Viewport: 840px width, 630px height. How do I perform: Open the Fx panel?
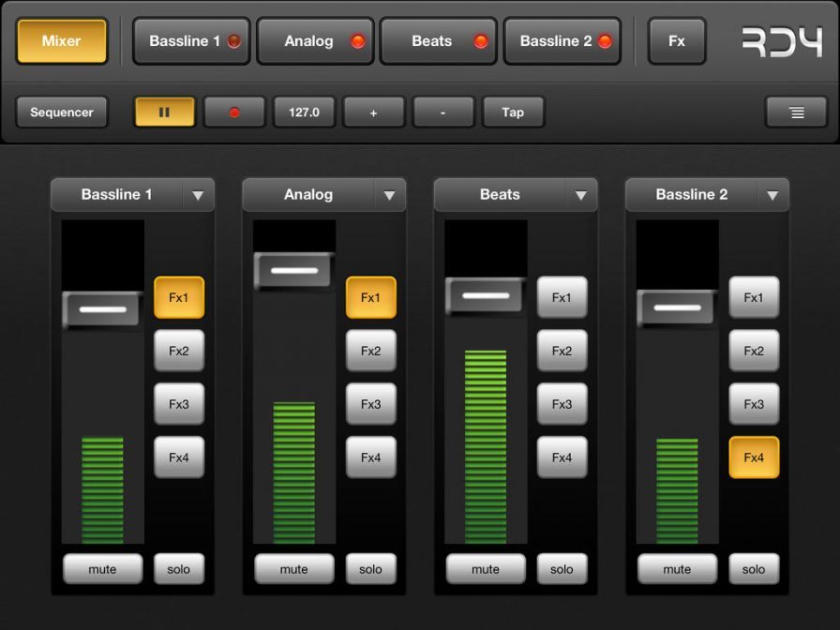(677, 40)
